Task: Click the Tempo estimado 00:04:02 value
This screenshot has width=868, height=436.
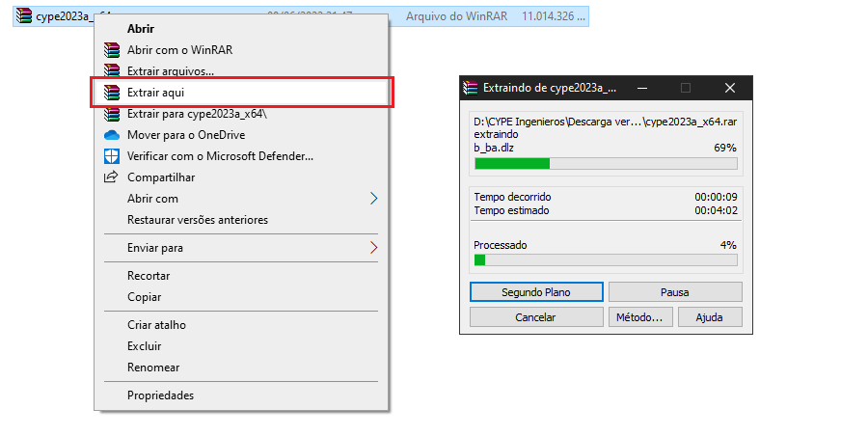Action: [x=717, y=210]
